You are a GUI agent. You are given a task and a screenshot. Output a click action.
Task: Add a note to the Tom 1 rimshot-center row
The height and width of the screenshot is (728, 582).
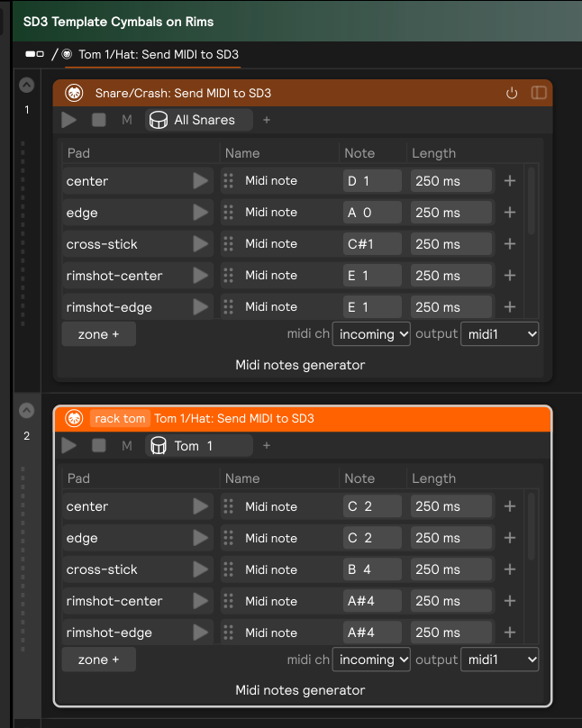click(x=510, y=601)
